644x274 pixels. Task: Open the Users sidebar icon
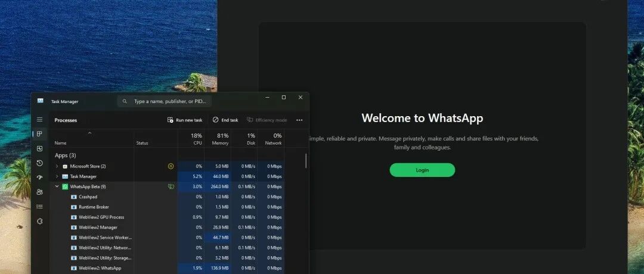(39, 192)
